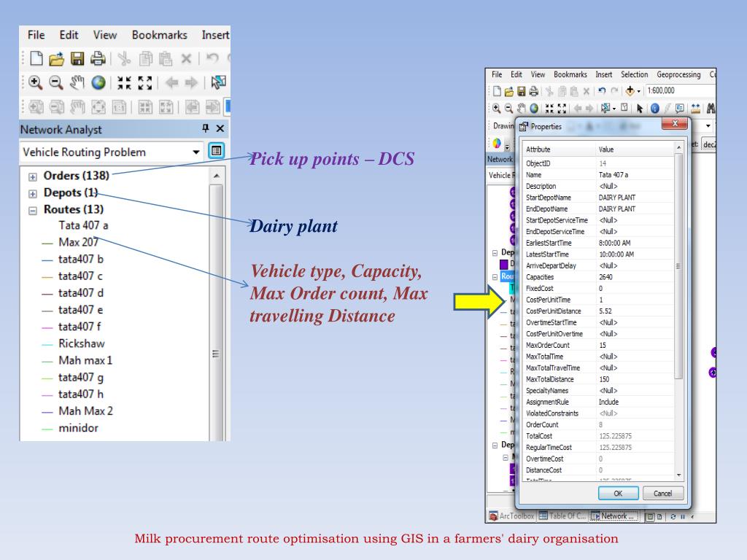Click the line symbol beside Mah Max 2
This screenshot has width=747, height=560.
(47, 413)
